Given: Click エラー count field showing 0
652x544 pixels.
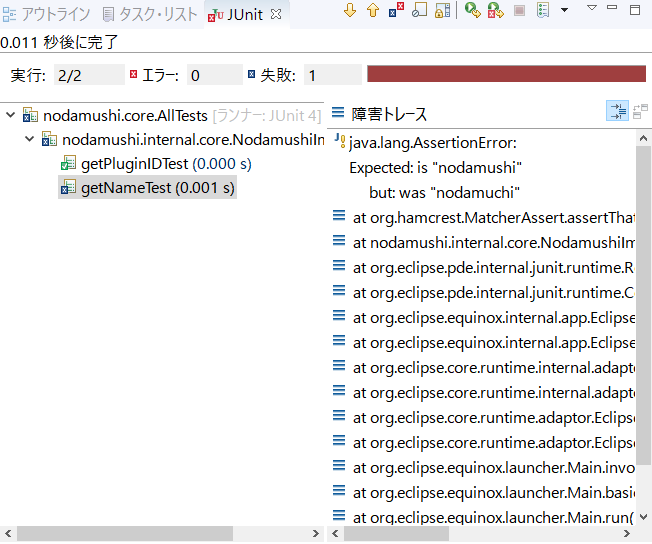Looking at the screenshot, I should click(x=215, y=75).
